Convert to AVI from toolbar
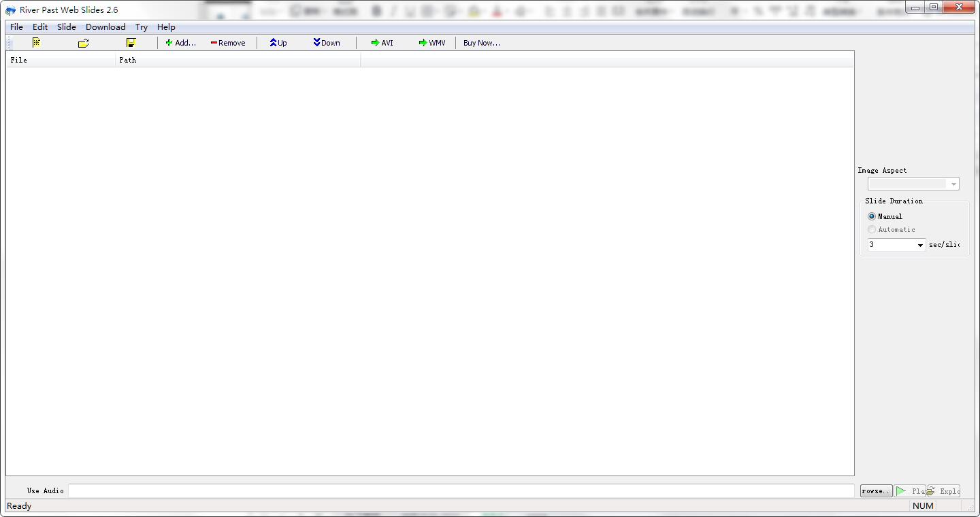980x517 pixels. click(x=382, y=43)
